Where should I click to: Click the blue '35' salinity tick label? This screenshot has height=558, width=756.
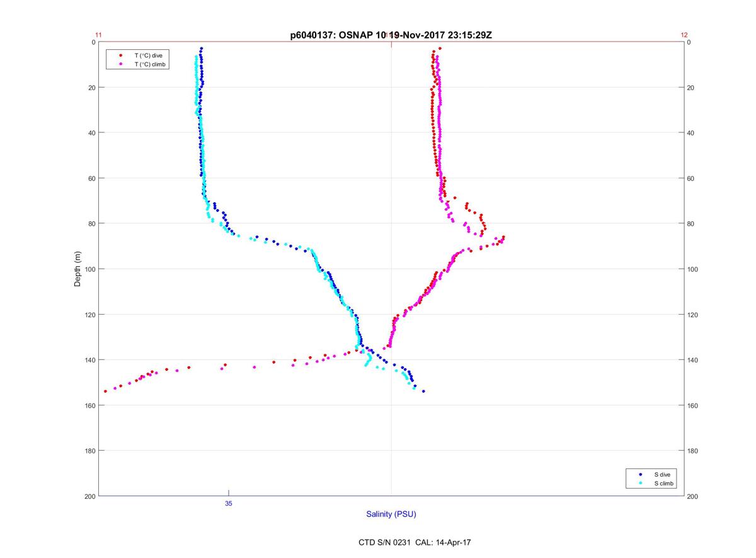point(229,503)
